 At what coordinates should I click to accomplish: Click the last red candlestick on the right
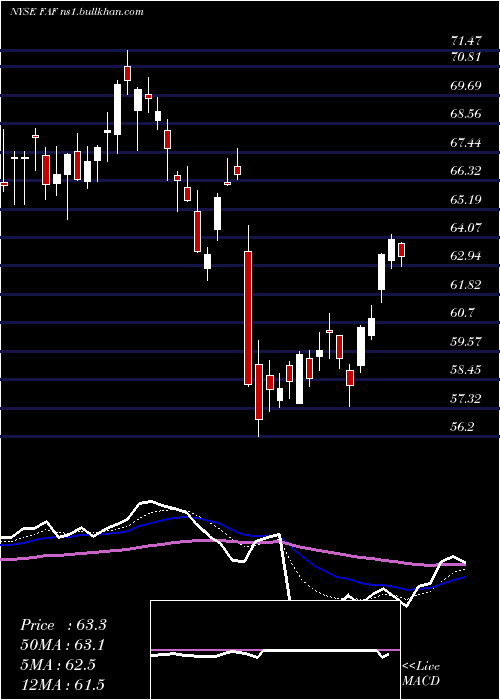[402, 250]
